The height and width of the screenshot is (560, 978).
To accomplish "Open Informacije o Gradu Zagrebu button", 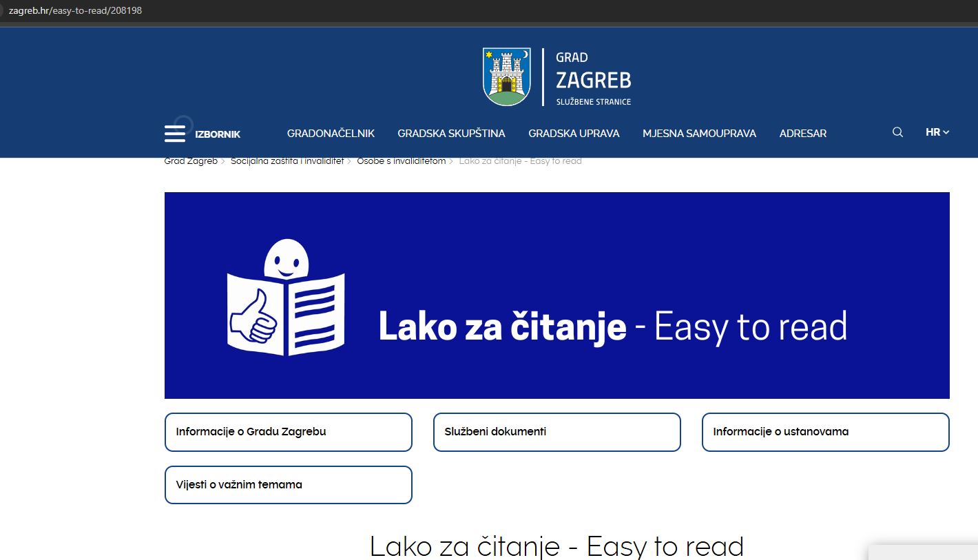I will (288, 432).
